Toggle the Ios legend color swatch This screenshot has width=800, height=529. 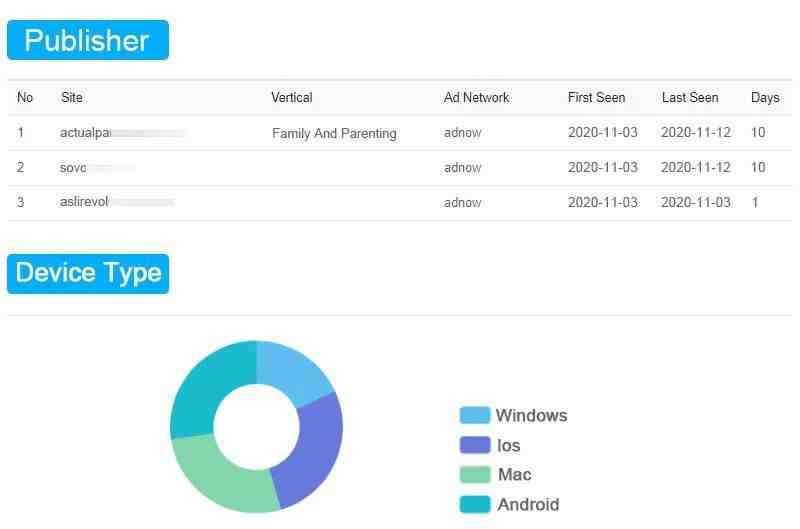[x=474, y=445]
